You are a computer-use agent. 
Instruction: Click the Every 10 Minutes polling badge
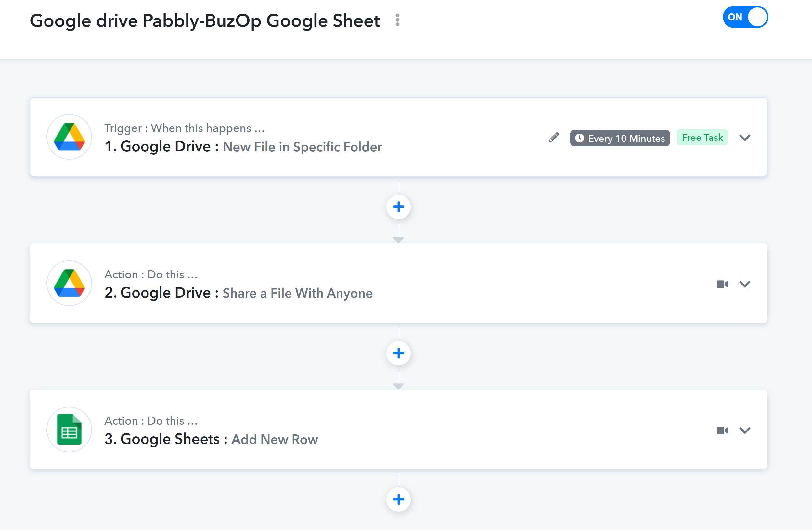620,138
